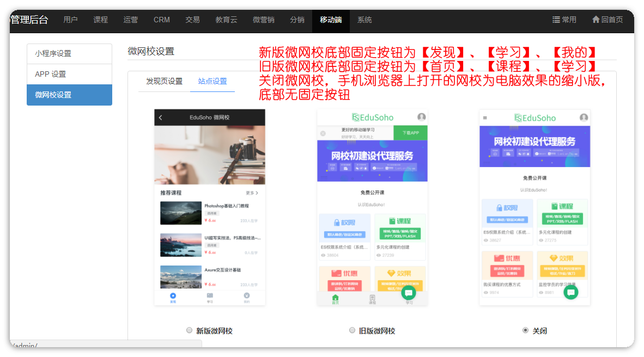Select the 新版微网校 radio button
The image size is (644, 357).
tap(189, 330)
